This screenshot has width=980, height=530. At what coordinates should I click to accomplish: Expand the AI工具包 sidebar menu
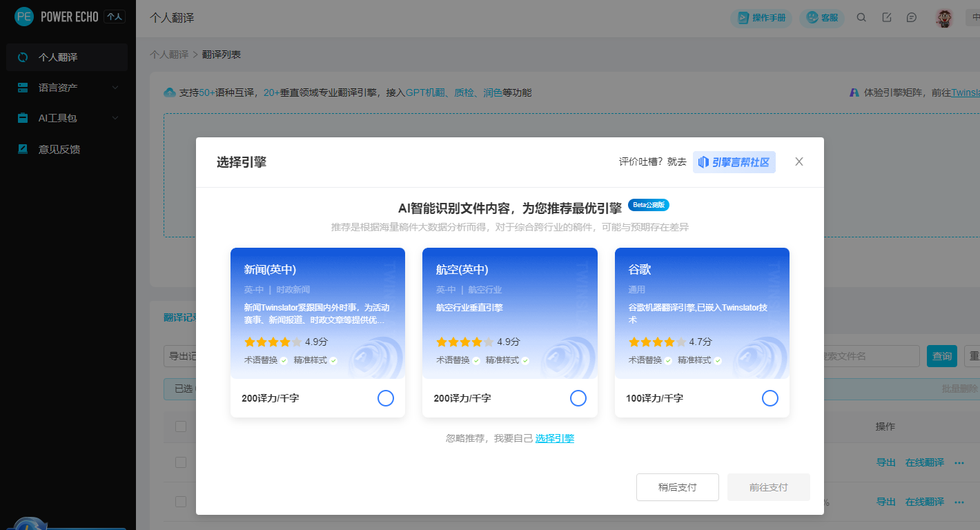tap(67, 118)
